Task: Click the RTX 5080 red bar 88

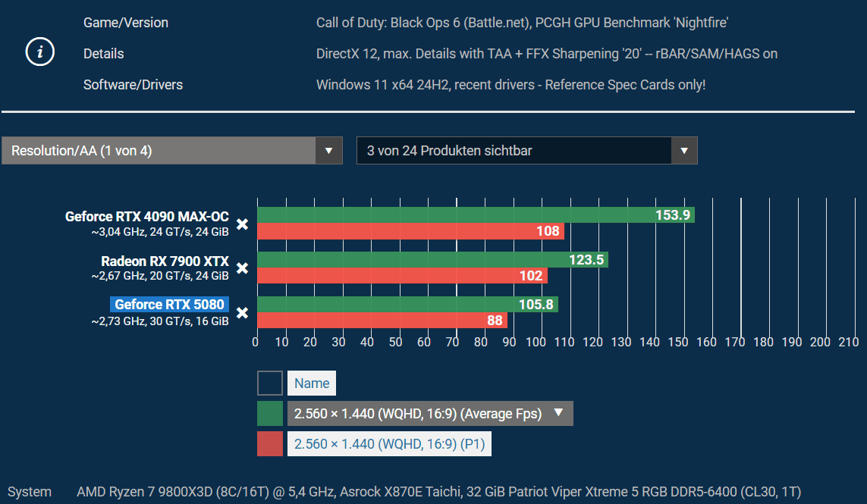Action: point(382,320)
